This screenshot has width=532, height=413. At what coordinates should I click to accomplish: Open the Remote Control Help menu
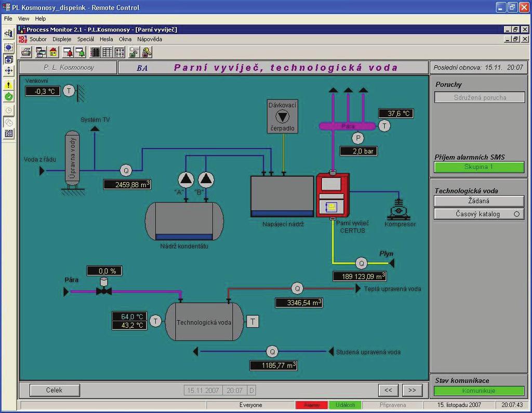tap(40, 19)
